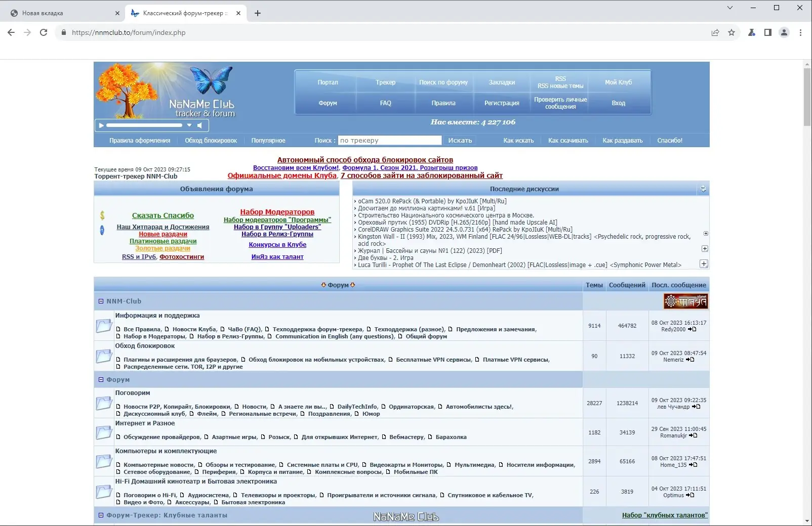Go back to the previous page
This screenshot has width=812, height=526.
[11, 32]
